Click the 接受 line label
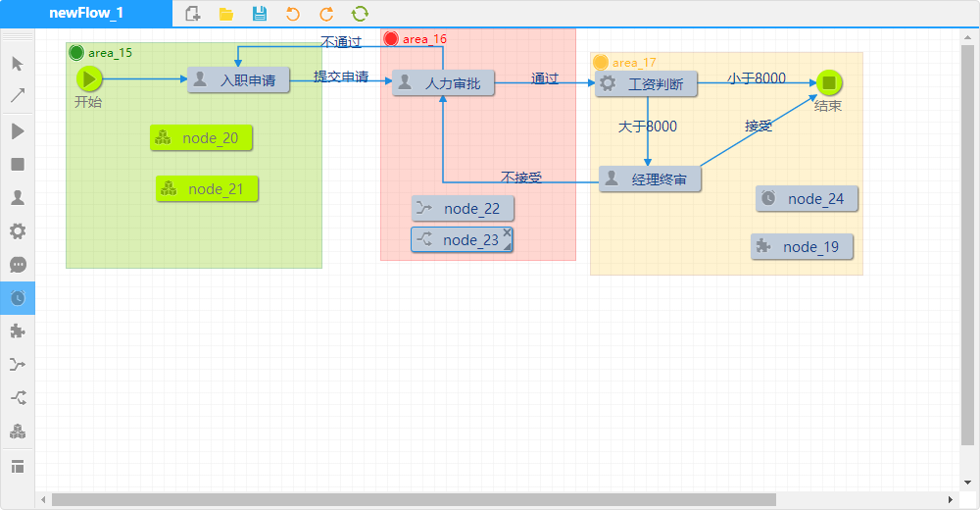The height and width of the screenshot is (510, 980). point(759,126)
